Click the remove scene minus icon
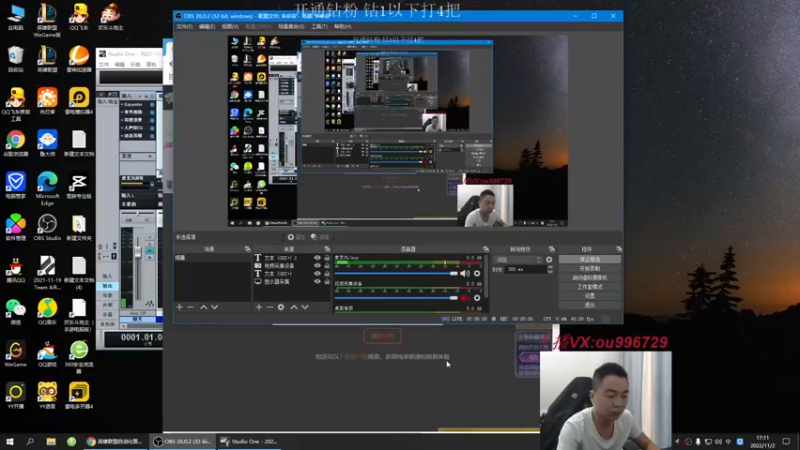Image resolution: width=800 pixels, height=450 pixels. click(x=190, y=307)
